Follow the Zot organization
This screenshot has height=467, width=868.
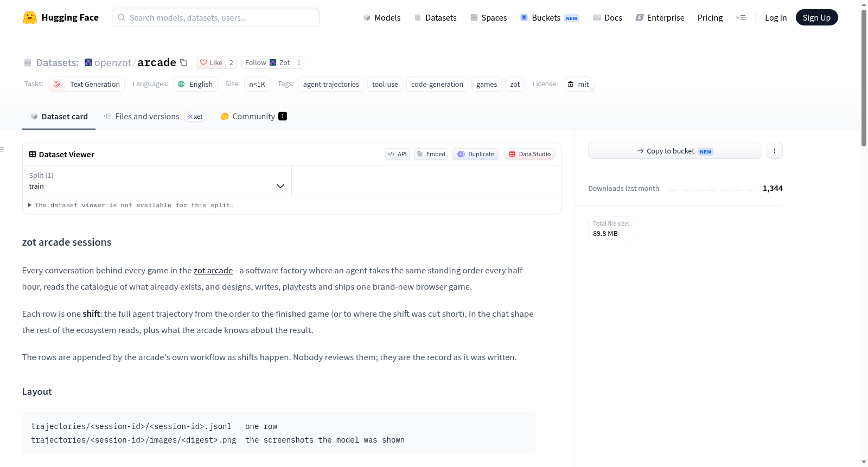[267, 62]
